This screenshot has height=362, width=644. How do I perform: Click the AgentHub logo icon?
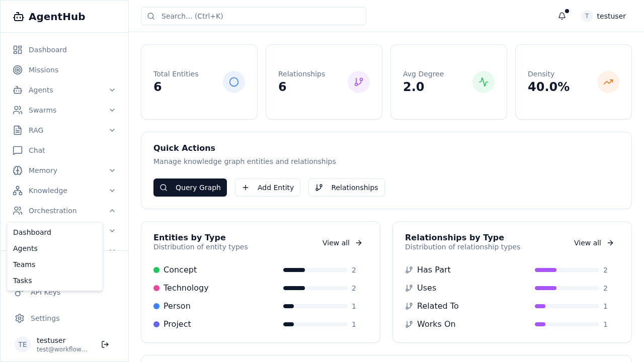18,16
